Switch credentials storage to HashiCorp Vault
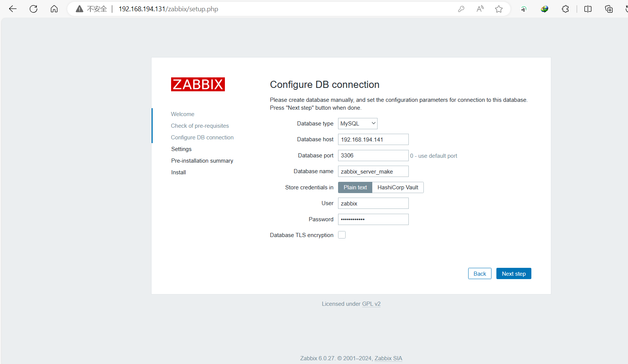 click(x=398, y=187)
